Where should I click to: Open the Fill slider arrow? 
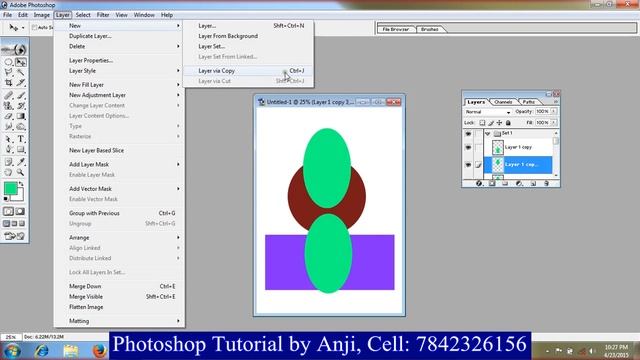[553, 122]
